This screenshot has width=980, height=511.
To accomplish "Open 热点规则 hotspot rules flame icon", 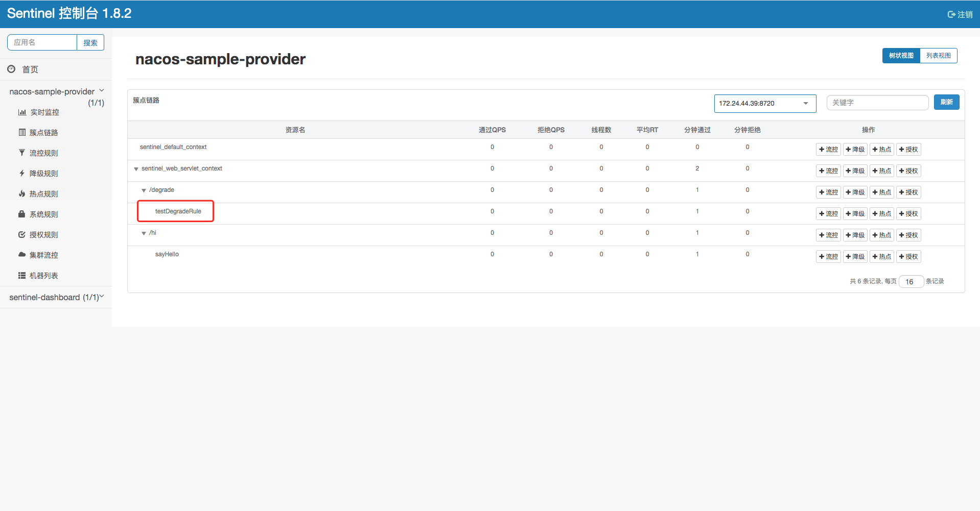I will [22, 193].
